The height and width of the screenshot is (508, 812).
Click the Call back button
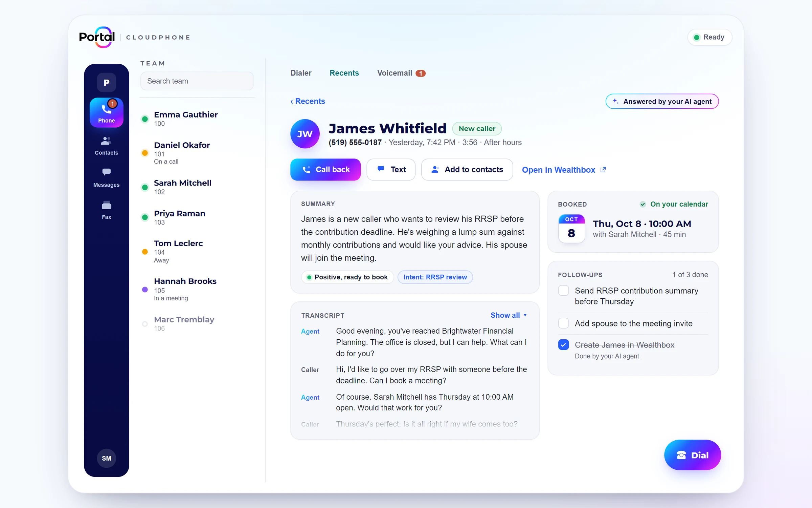click(325, 169)
